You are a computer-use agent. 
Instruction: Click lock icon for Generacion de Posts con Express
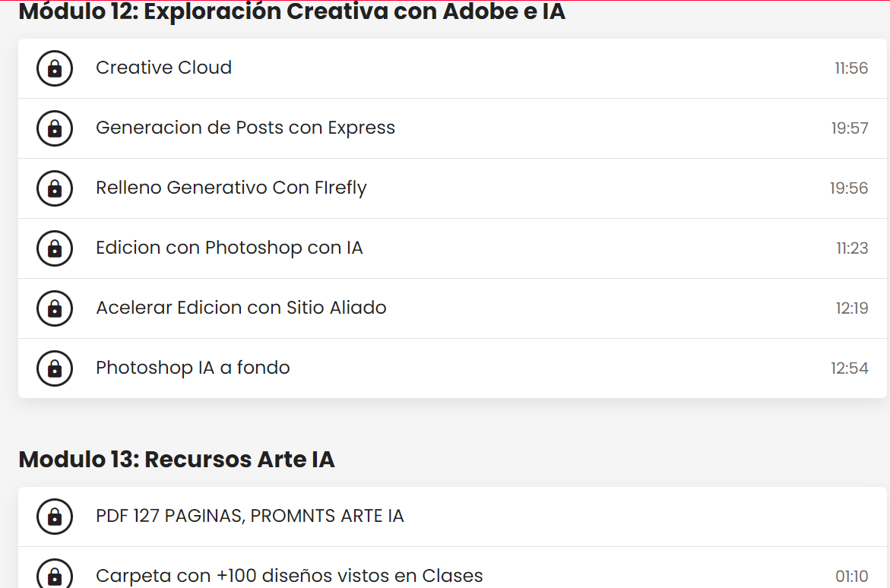coord(55,128)
